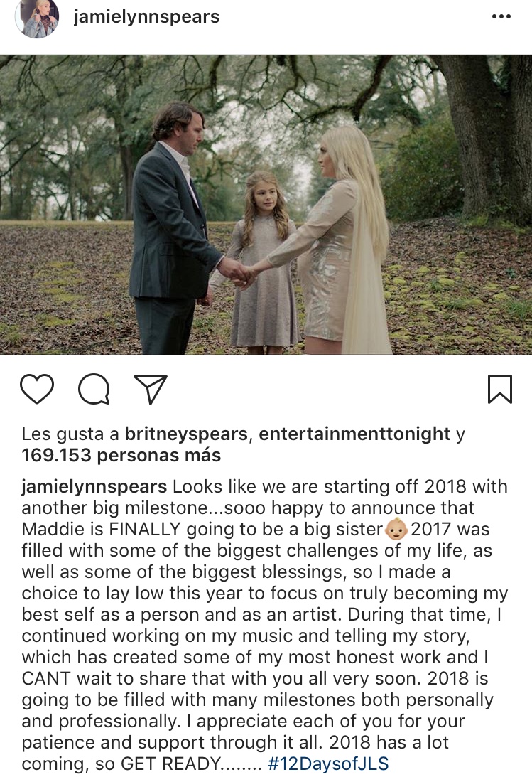
Task: Click jamielynnspears username starting the caption
Action: click(94, 488)
